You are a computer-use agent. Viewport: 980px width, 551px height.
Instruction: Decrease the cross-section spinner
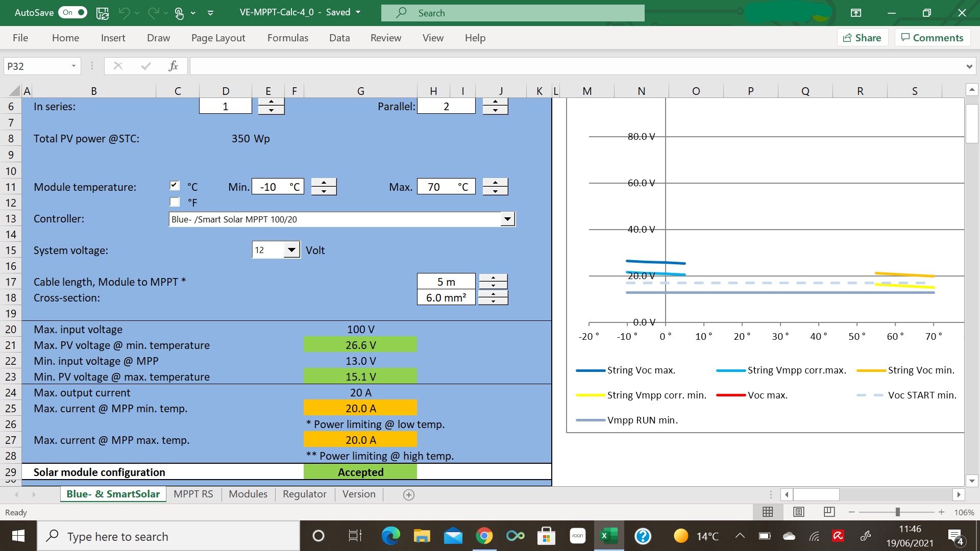(493, 301)
